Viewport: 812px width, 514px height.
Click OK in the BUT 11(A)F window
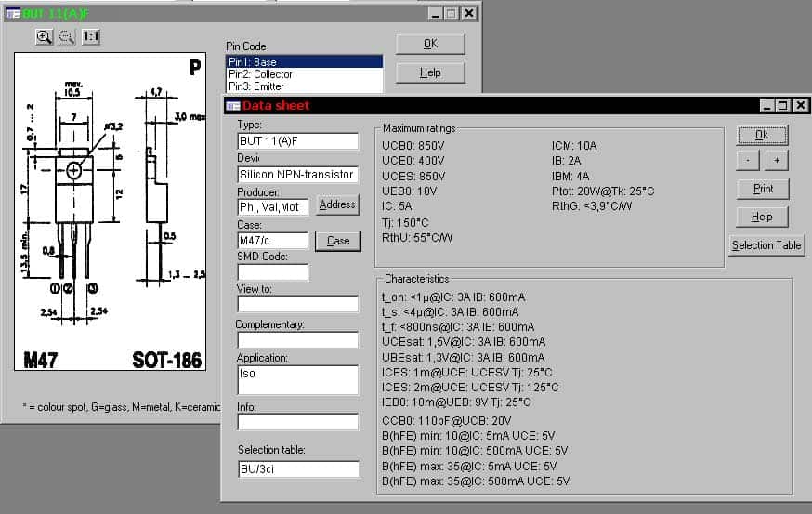[430, 44]
